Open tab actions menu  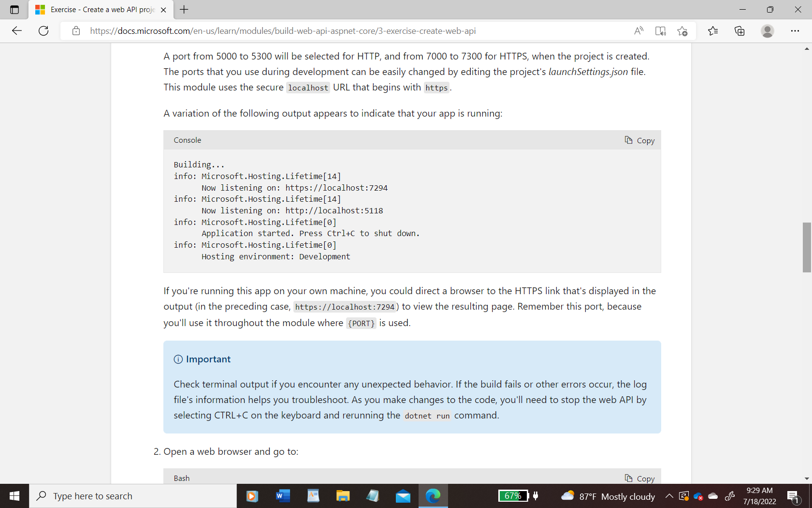[x=14, y=10]
